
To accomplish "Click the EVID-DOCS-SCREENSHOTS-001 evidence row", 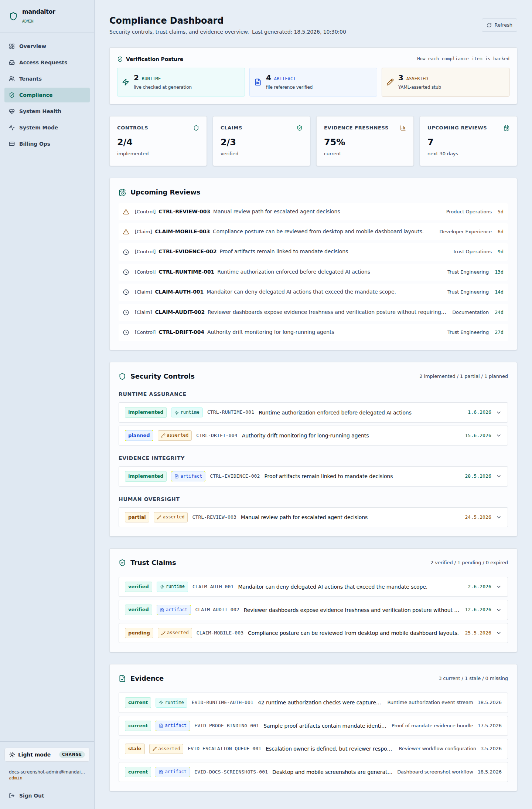I will tap(313, 772).
